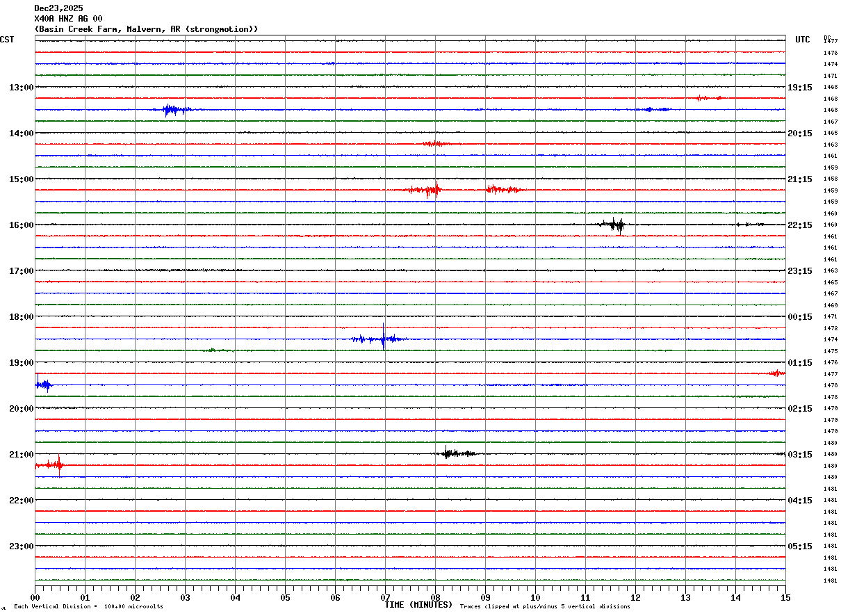Click the 01:15 UTC time label
Image resolution: width=841 pixels, height=616 pixels.
tap(800, 363)
